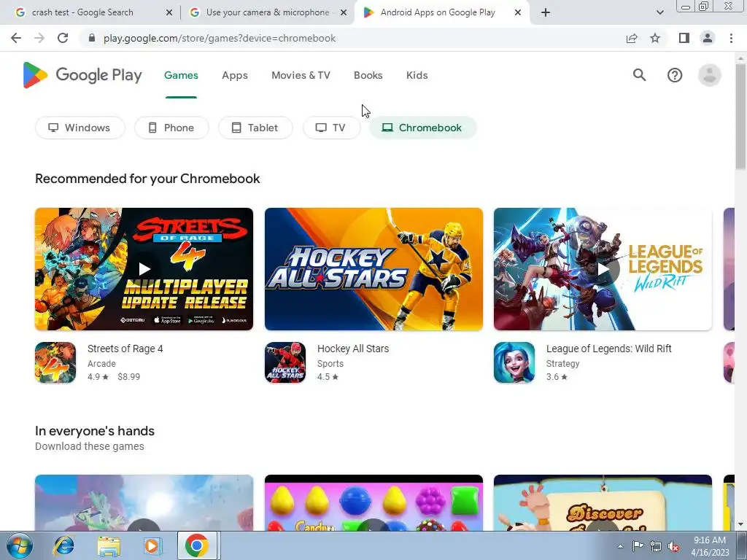This screenshot has height=560, width=747.
Task: Open the Books section tab
Action: pos(368,75)
